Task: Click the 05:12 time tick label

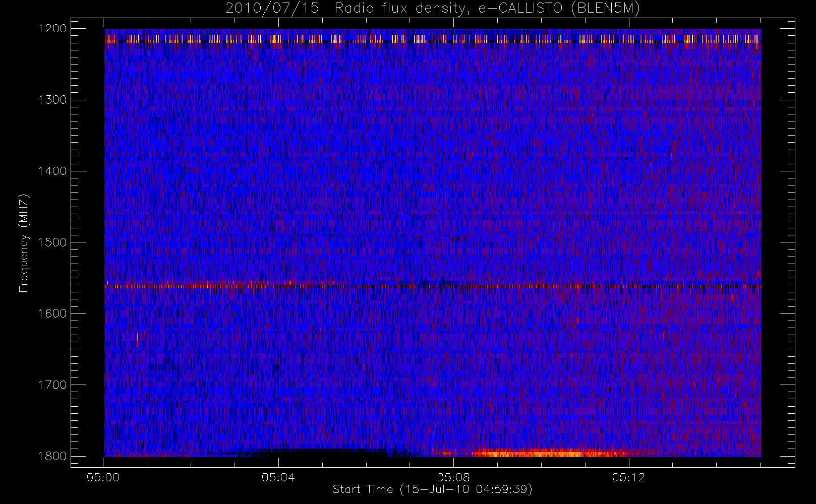Action: 628,477
